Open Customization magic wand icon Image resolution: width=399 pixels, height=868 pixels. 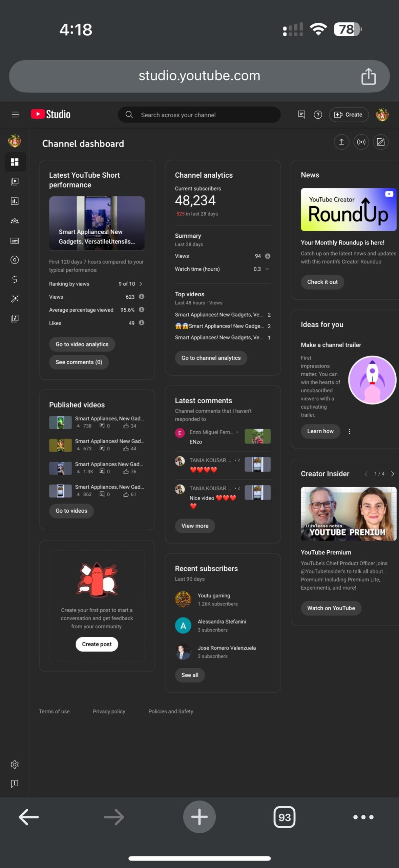(15, 299)
